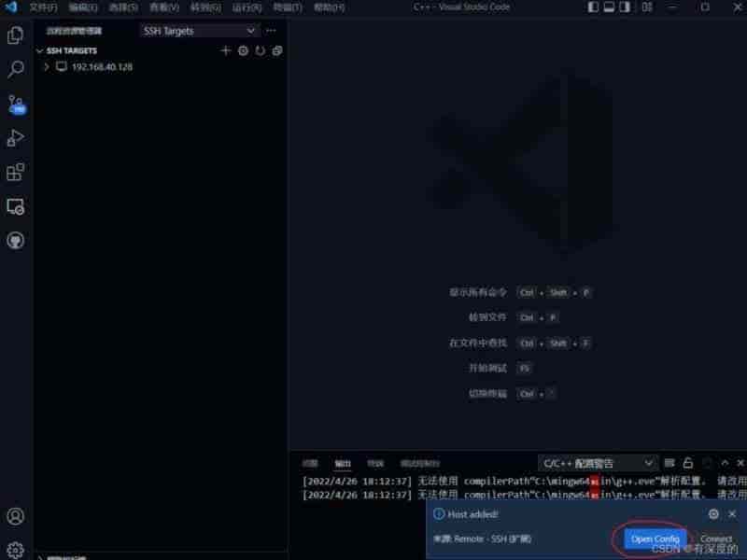Screen dimensions: 747x560
Task: Open the Explorer view in activity bar
Action: [15, 35]
